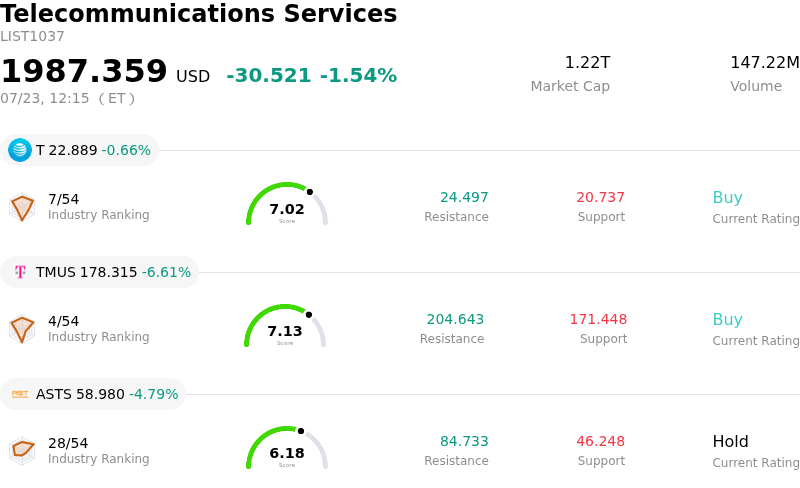This screenshot has width=800, height=488.
Task: Click the Buy rating for TMUS
Action: coord(728,320)
